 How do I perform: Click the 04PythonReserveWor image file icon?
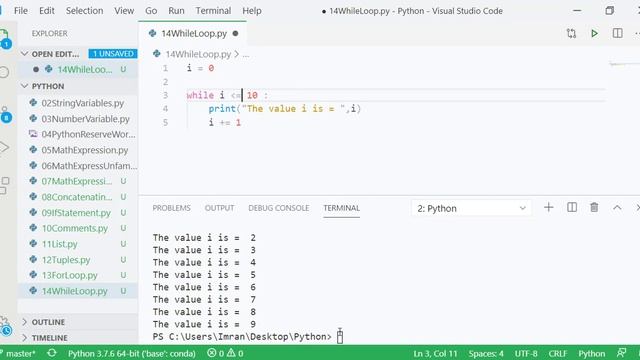coord(33,134)
